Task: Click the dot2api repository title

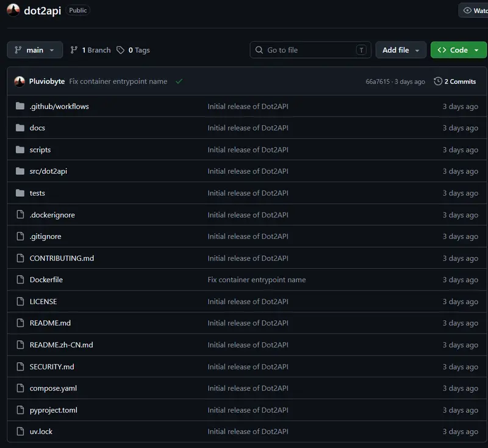Action: [x=43, y=10]
